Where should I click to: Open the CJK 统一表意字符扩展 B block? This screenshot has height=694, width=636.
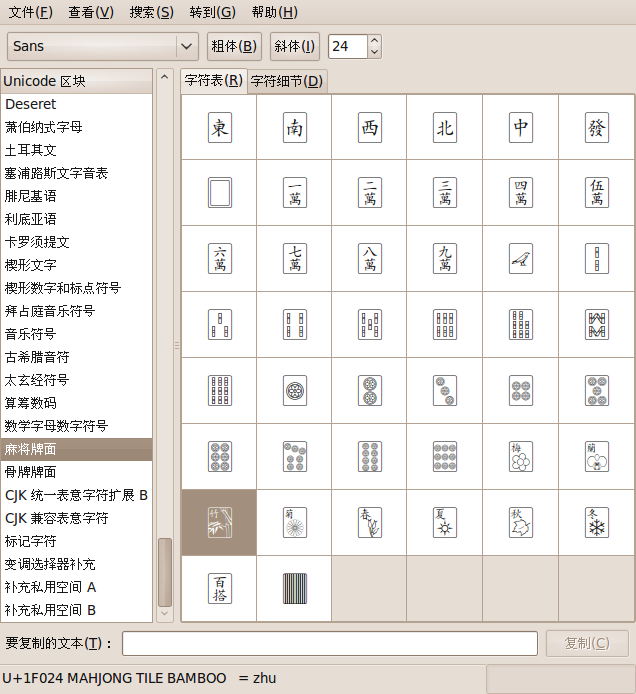point(77,495)
